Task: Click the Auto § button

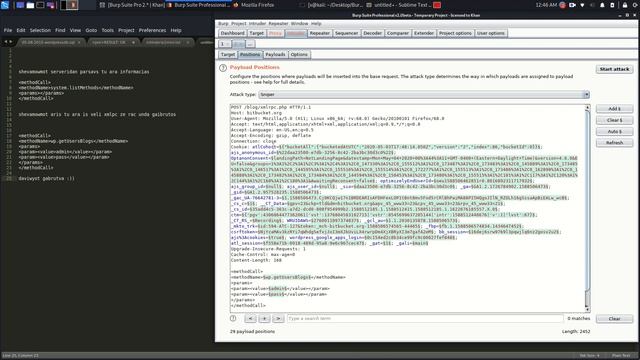Action: pos(614,131)
